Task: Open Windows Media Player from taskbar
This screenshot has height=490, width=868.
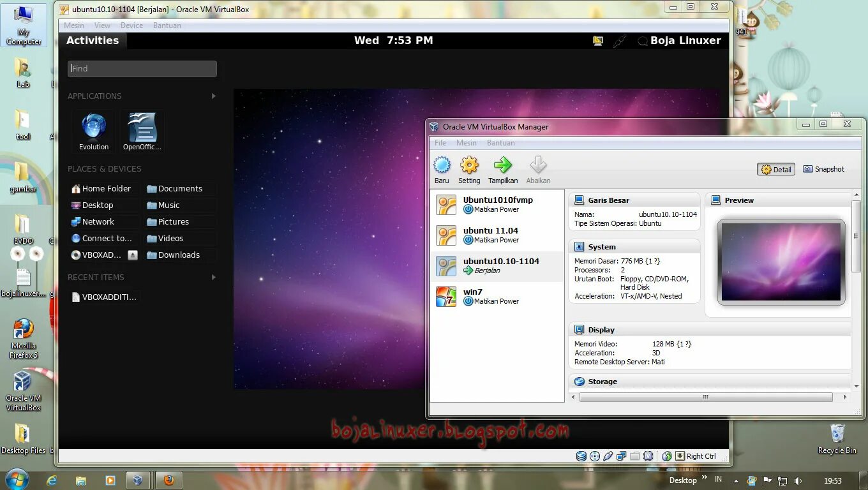Action: point(110,480)
